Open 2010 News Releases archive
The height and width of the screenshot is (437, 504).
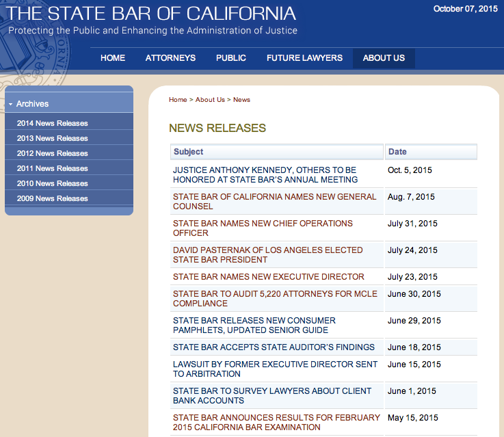pos(53,183)
